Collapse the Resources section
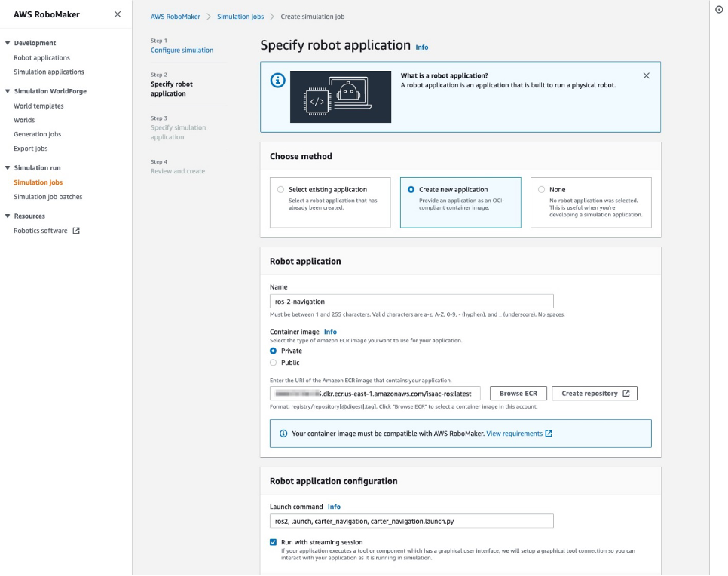728x576 pixels. [8, 216]
